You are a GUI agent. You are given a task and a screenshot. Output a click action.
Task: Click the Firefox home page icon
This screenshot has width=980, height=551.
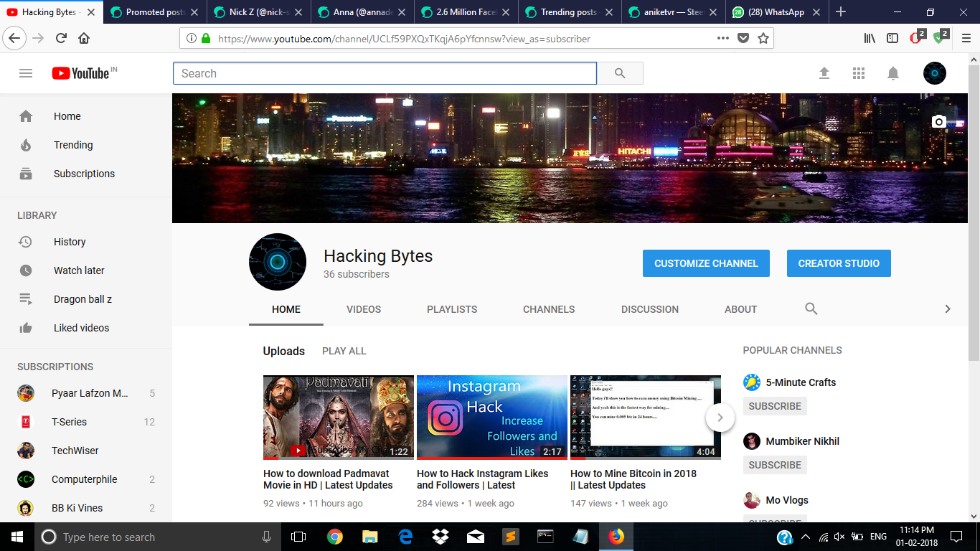84,38
